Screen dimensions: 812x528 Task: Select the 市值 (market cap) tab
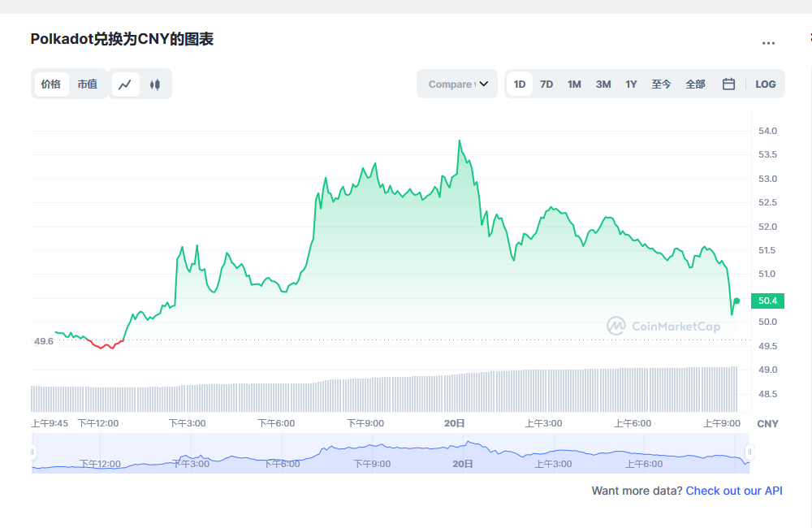pyautogui.click(x=88, y=84)
